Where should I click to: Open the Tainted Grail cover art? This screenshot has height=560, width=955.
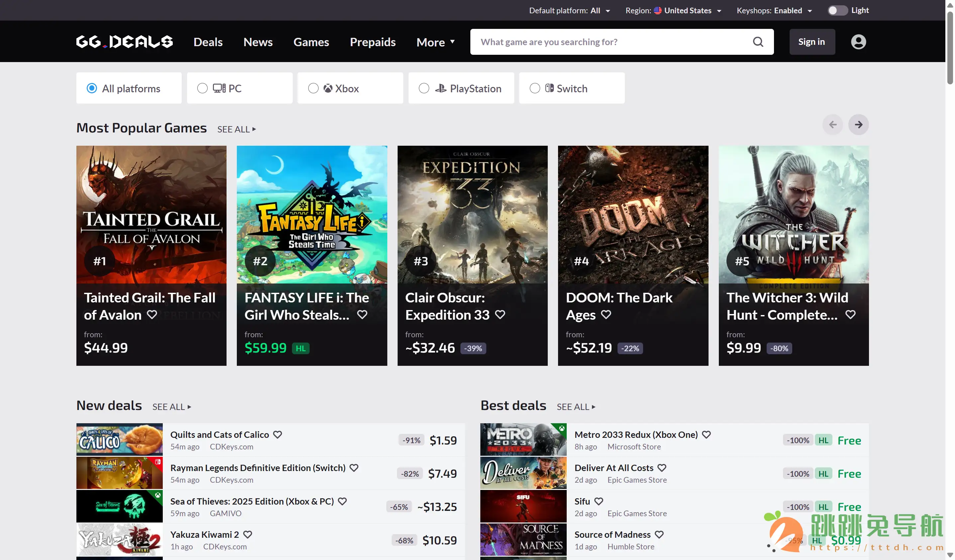[x=151, y=215]
